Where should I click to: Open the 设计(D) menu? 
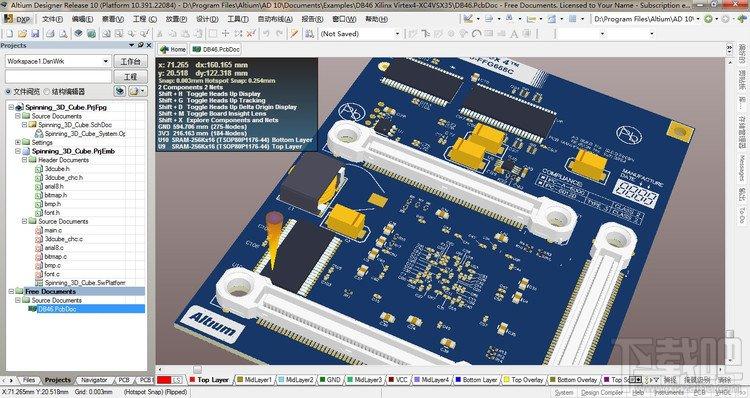[x=207, y=19]
